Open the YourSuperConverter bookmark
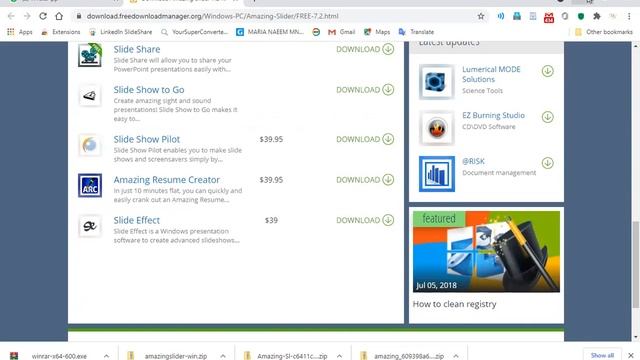Viewport: 640px width, 360px height. tap(194, 32)
